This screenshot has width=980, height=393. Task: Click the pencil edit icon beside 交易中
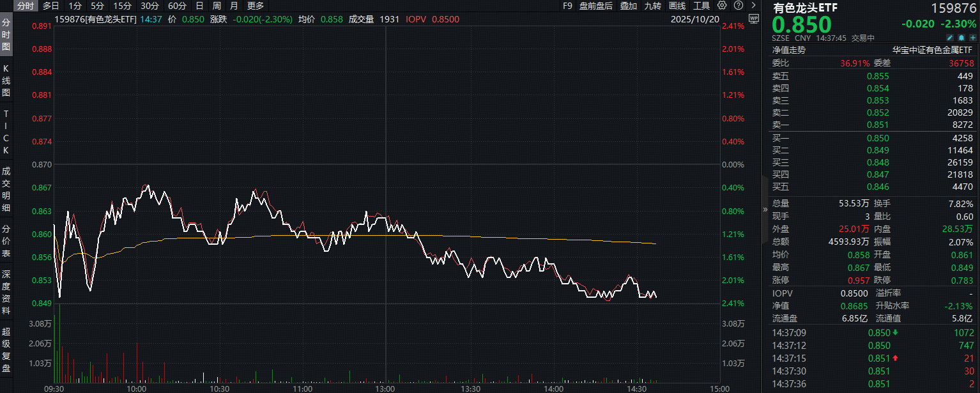(950, 38)
